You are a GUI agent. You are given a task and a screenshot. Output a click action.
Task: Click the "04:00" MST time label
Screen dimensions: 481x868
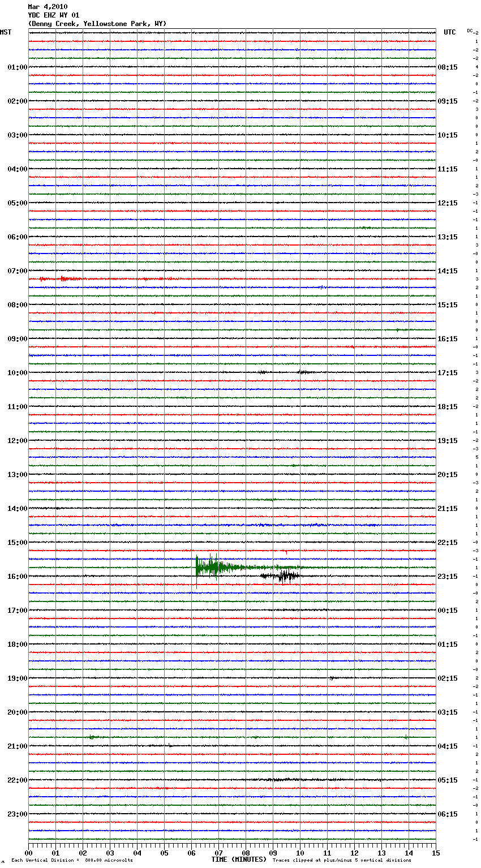18,169
